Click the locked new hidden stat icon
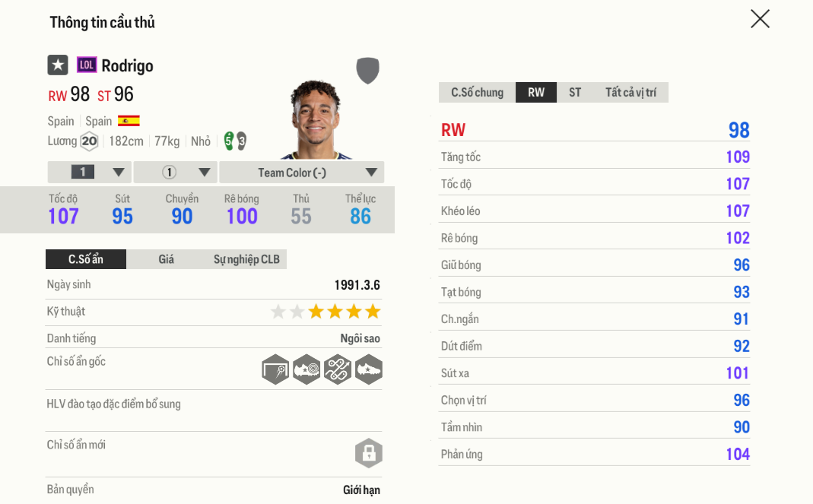This screenshot has height=504, width=813. click(368, 453)
